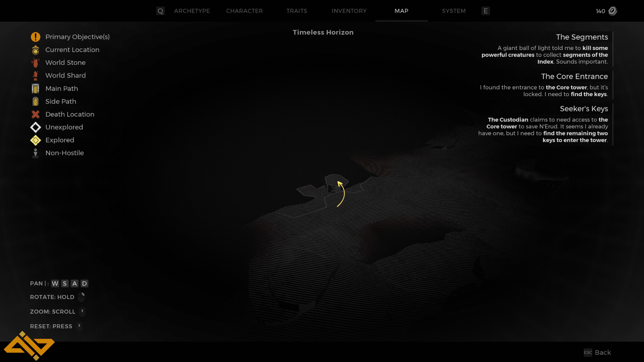The image size is (644, 362).
Task: Click the S pan key
Action: click(65, 284)
